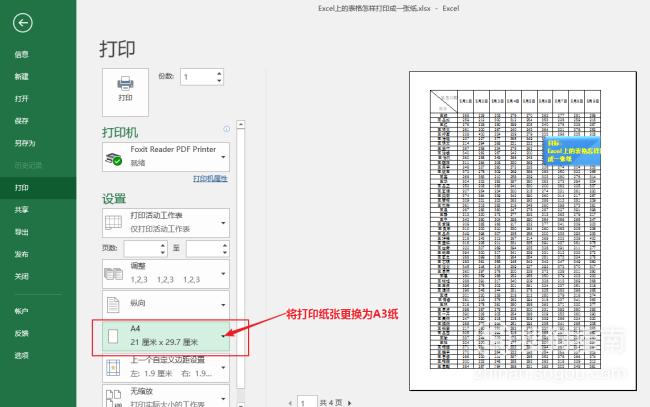Open the 打印机属性 link
The height and width of the screenshot is (407, 650).
[210, 179]
